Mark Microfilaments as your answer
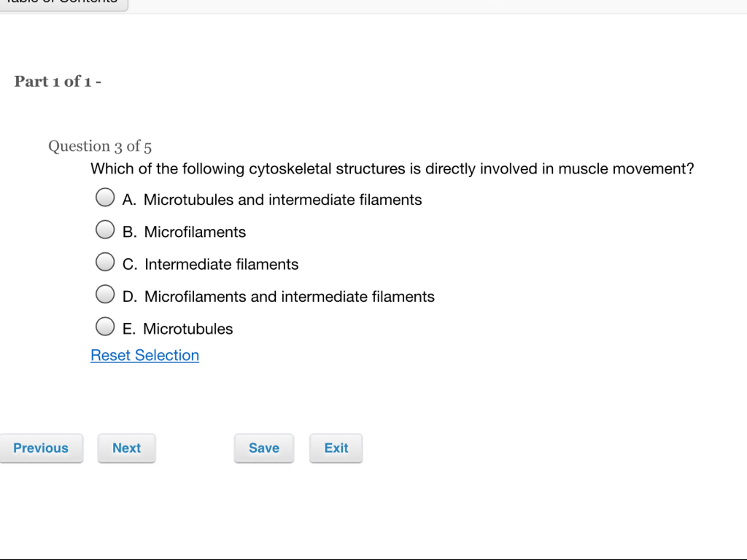 coord(105,229)
